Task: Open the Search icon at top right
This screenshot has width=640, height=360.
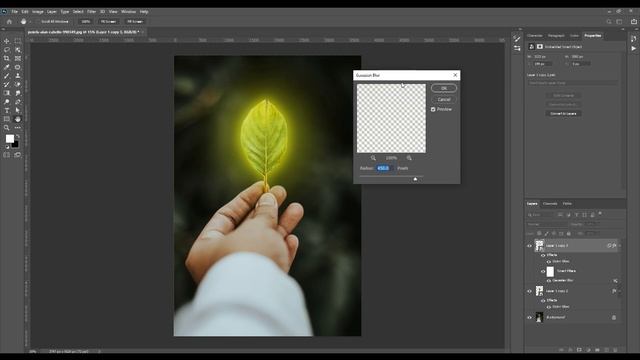Action: (609, 22)
